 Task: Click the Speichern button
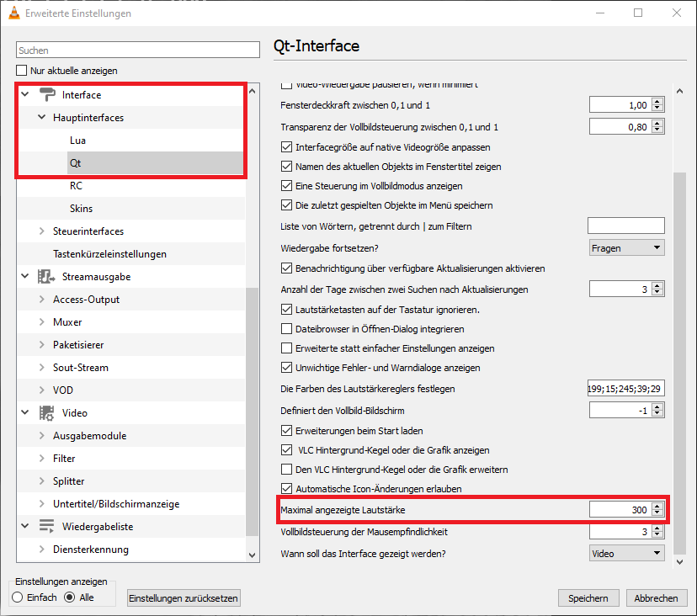click(588, 598)
